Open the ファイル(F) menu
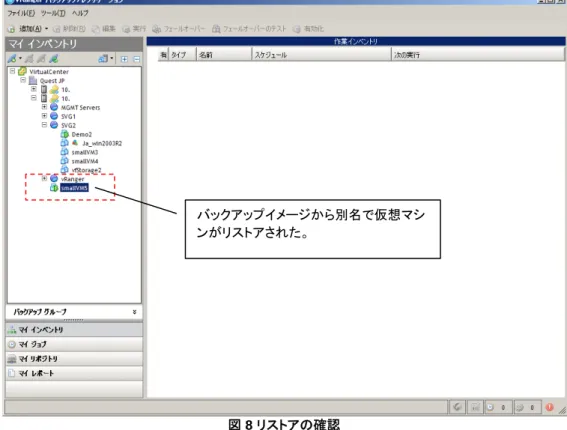Image resolution: width=567 pixels, height=430 pixels. [x=21, y=13]
